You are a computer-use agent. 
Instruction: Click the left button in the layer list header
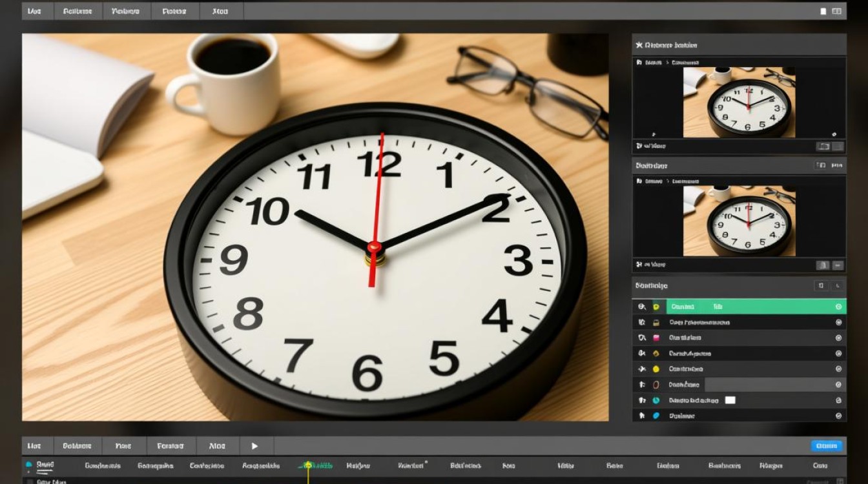coord(821,285)
